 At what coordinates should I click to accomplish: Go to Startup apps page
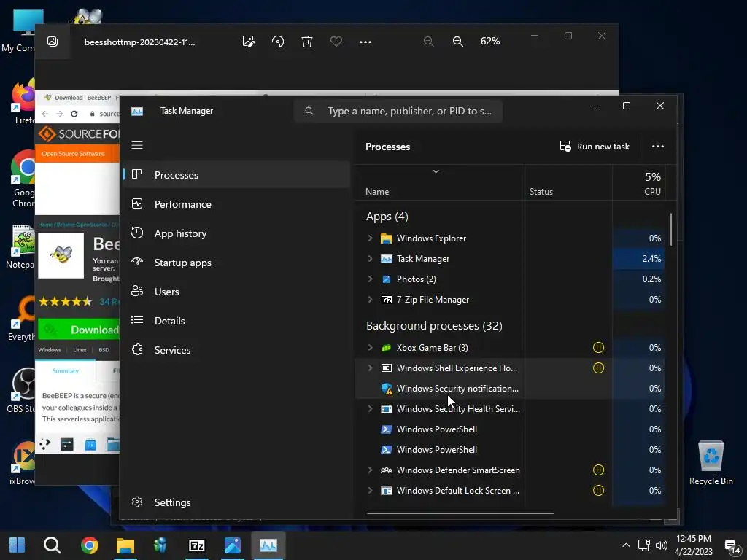coord(237,262)
